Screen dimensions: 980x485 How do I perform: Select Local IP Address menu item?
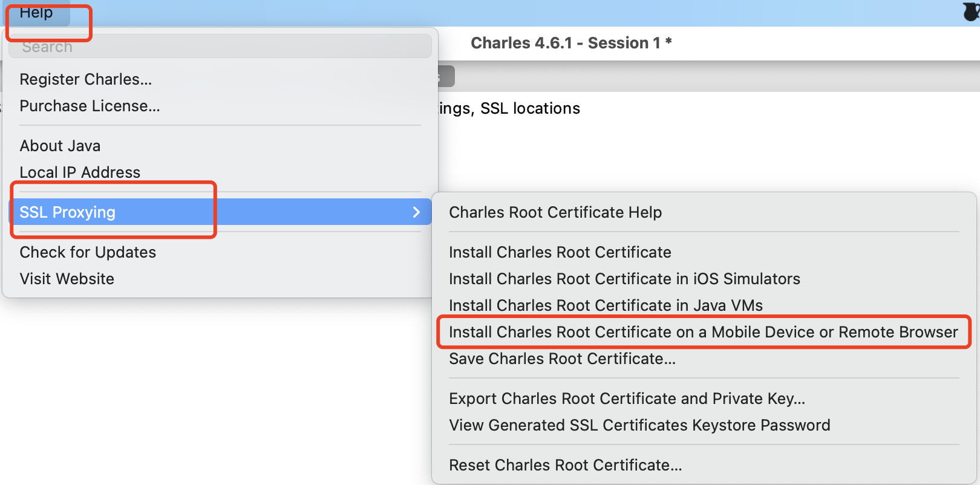click(x=221, y=172)
